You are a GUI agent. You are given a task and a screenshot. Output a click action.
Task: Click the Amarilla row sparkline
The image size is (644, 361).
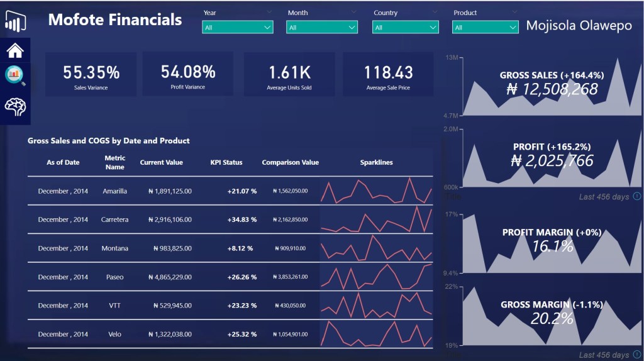[376, 191]
